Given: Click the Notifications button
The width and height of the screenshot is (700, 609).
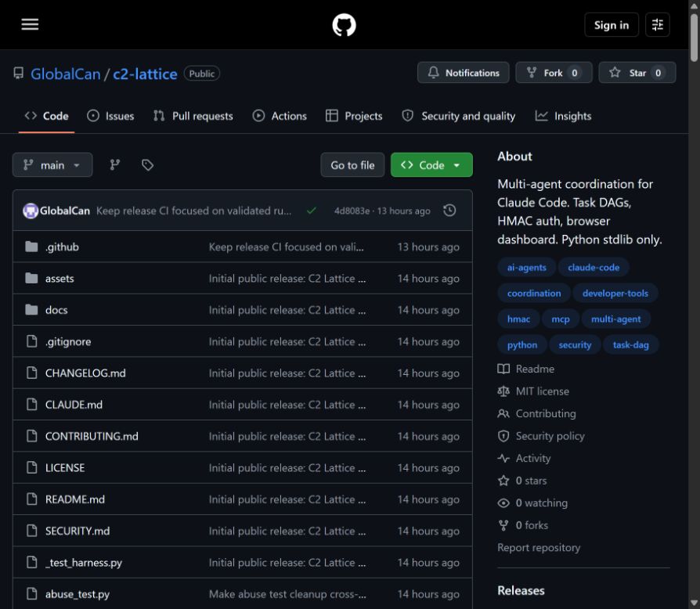Looking at the screenshot, I should point(463,73).
